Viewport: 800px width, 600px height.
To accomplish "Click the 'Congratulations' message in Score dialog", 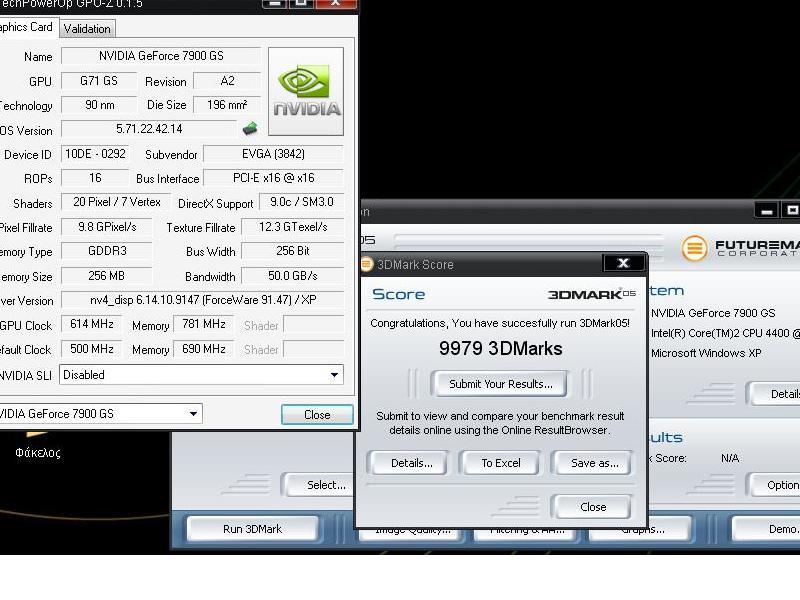I will click(x=500, y=323).
